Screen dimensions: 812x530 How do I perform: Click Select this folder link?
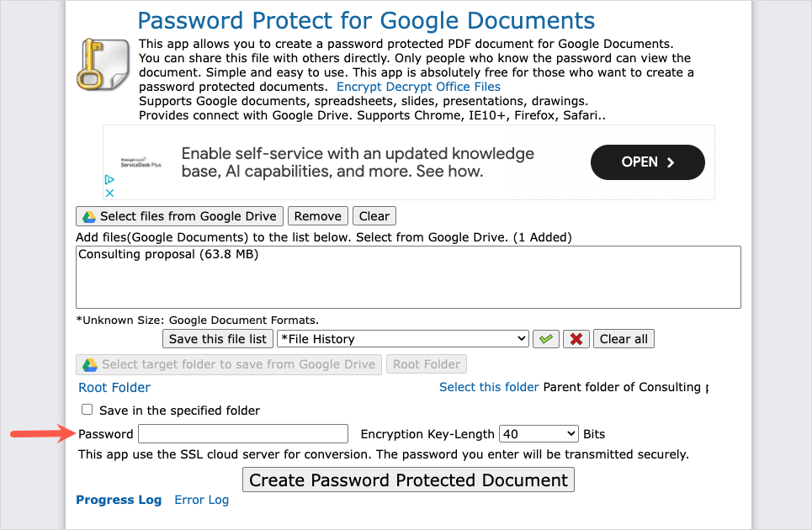click(489, 387)
